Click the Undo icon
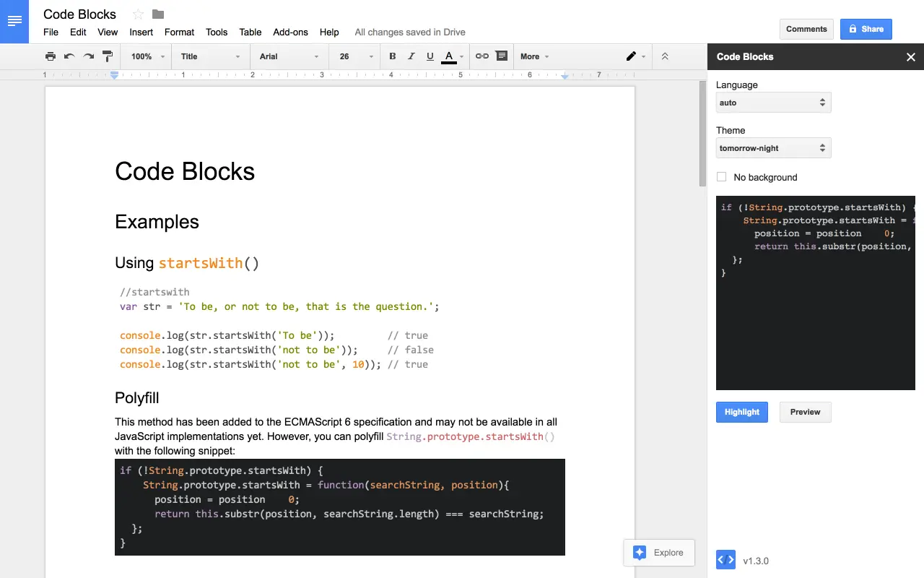This screenshot has width=924, height=578. [69, 56]
